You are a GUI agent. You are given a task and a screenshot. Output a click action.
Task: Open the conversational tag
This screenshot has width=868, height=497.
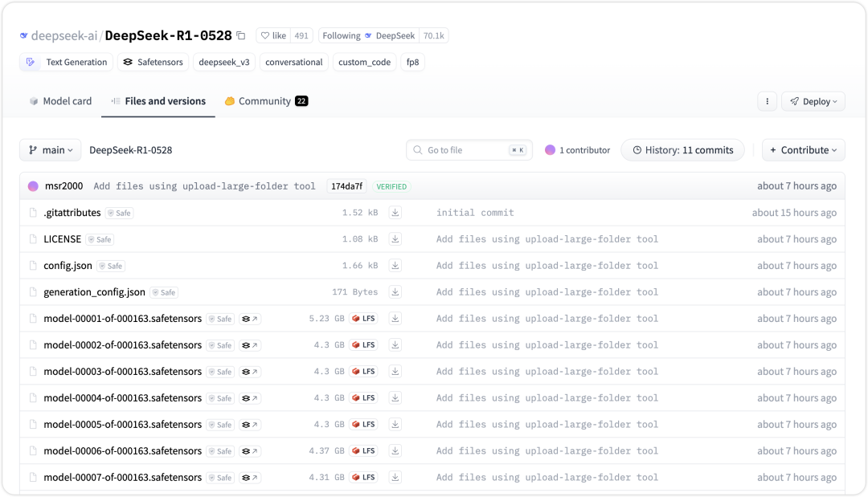click(x=294, y=62)
